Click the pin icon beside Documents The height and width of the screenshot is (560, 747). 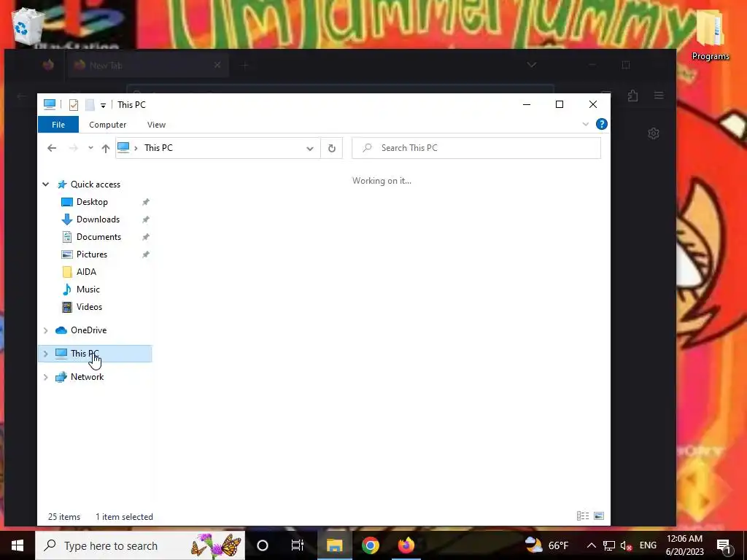click(146, 237)
